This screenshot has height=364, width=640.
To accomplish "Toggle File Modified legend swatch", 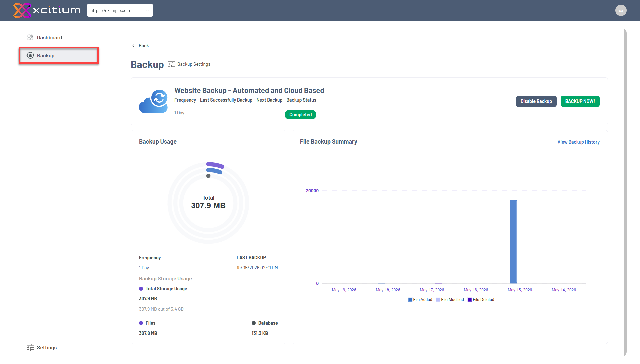I will (438, 300).
